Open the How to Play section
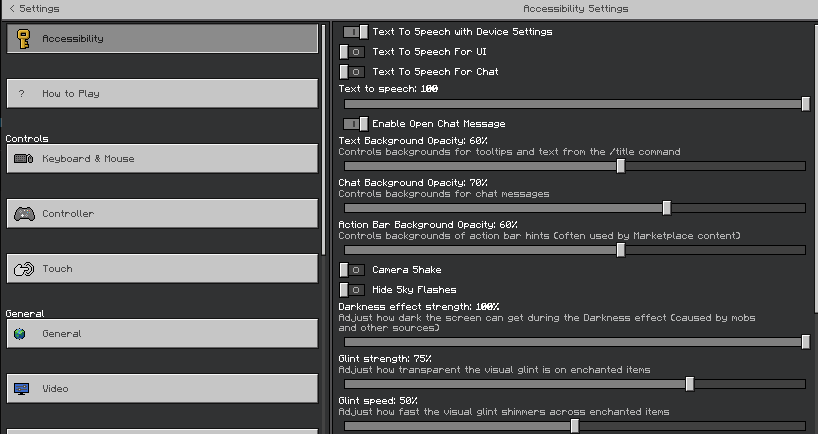818x434 pixels. (162, 94)
